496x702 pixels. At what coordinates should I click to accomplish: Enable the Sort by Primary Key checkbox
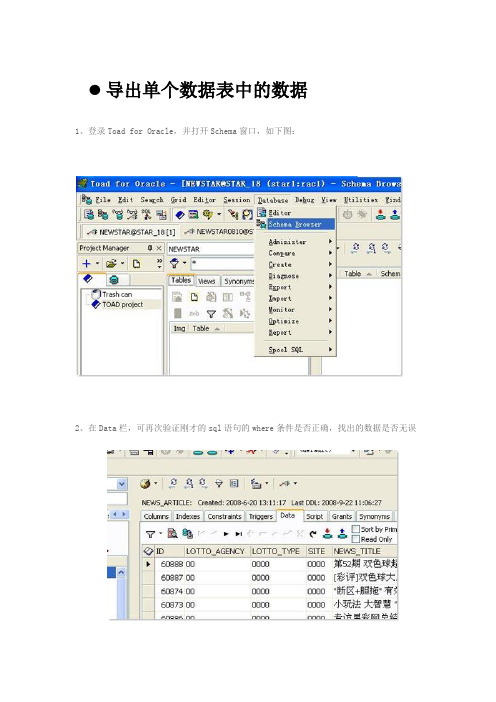point(356,529)
